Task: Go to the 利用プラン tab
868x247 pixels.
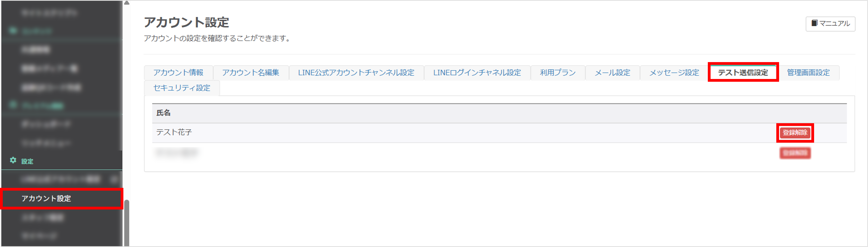Action: pos(558,73)
